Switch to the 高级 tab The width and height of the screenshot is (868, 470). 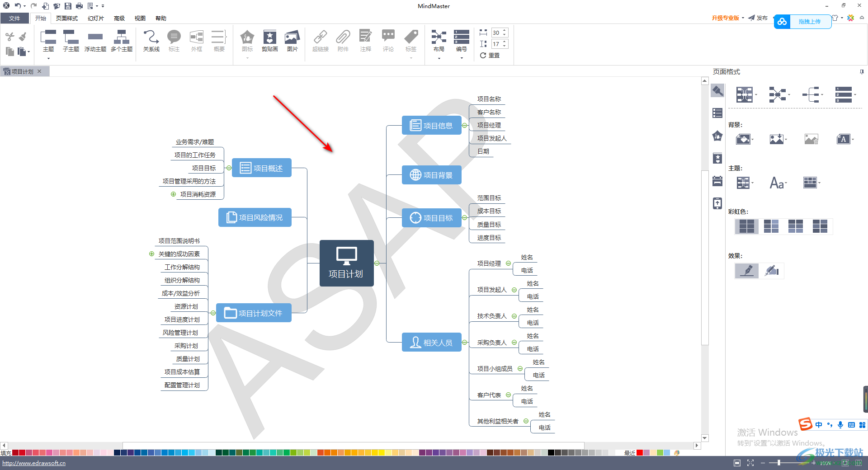point(119,18)
